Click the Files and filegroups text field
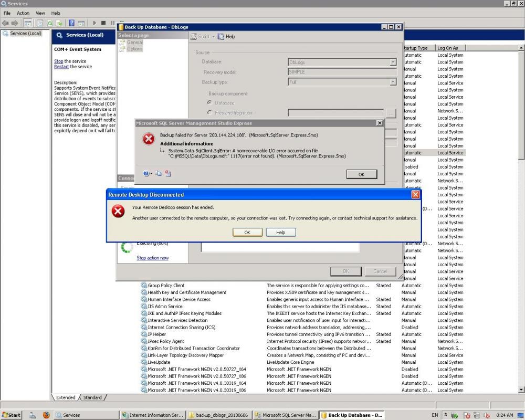The height and width of the screenshot is (420, 525). click(335, 113)
